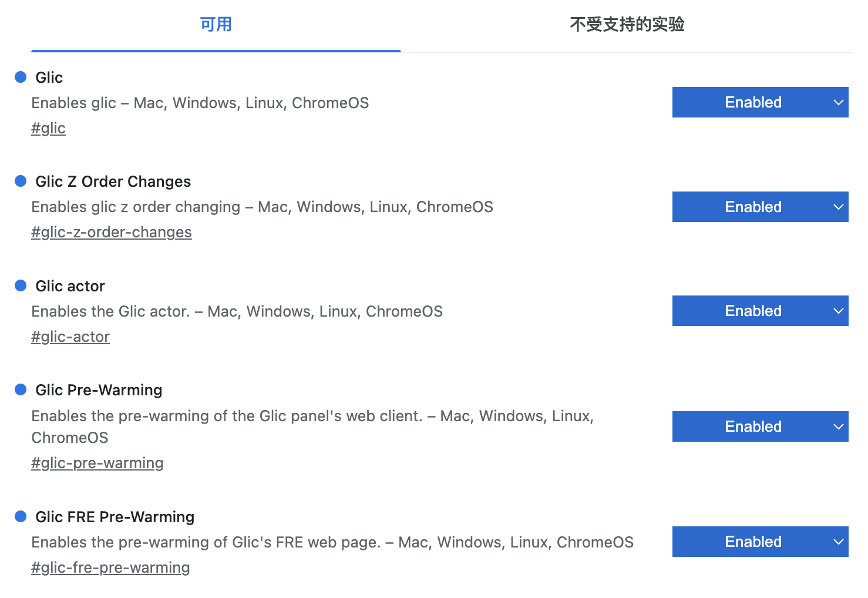The width and height of the screenshot is (868, 598).
Task: Click the #glic-z-order-changes link
Action: click(x=111, y=232)
